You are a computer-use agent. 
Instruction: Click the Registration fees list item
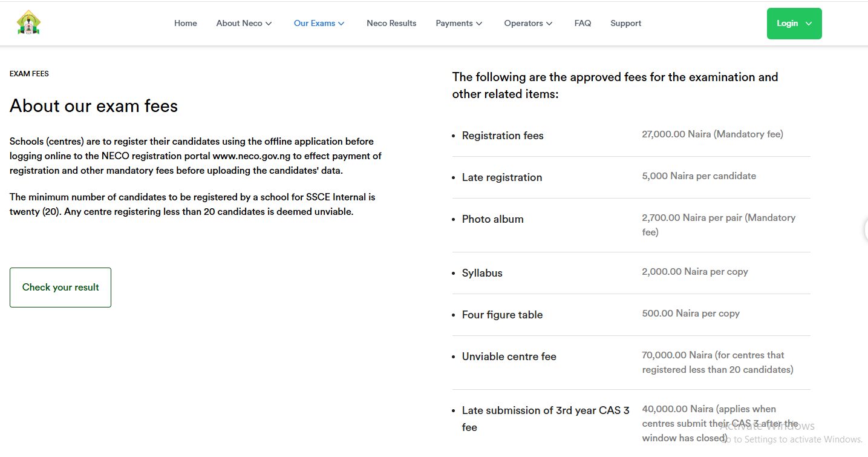pos(503,136)
